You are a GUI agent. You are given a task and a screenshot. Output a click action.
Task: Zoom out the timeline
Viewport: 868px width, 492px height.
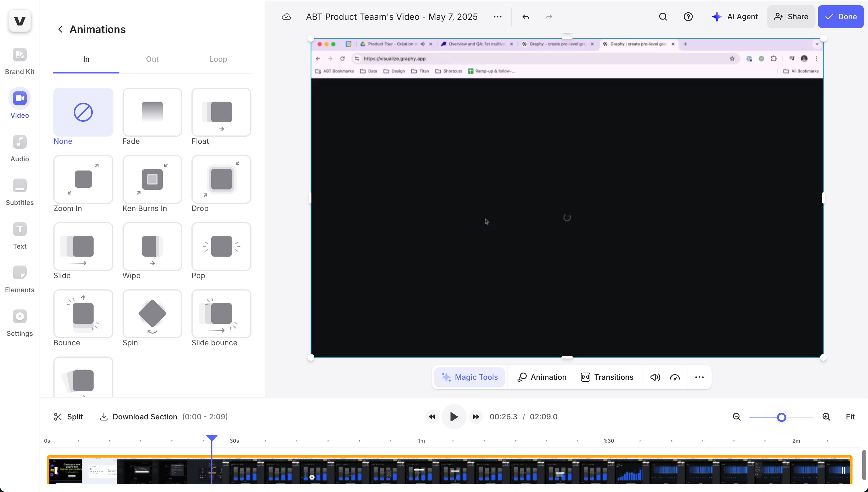[737, 417]
